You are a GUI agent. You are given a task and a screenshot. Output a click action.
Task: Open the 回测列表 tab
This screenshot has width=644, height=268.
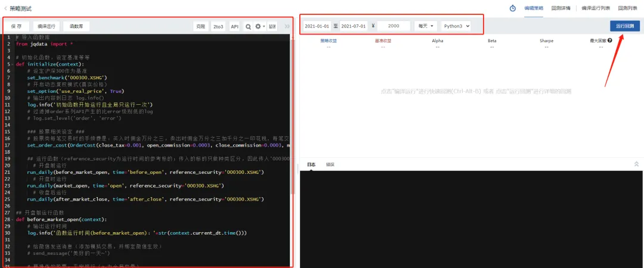(x=627, y=8)
